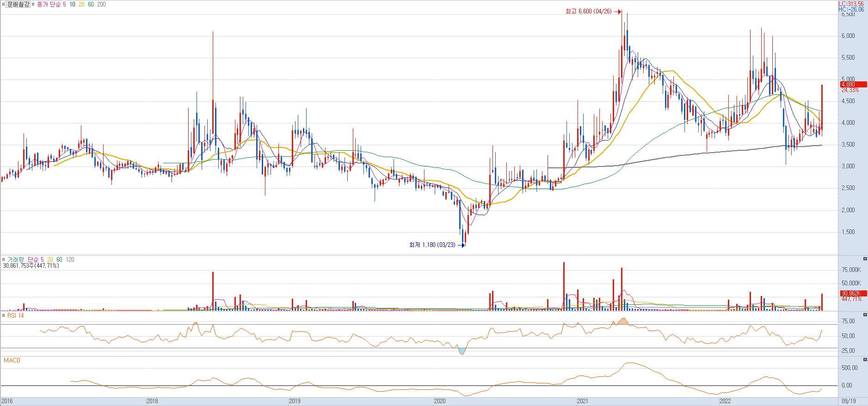This screenshot has width=868, height=406.
Task: Click the 거래량 volume indicator label
Action: tap(16, 260)
